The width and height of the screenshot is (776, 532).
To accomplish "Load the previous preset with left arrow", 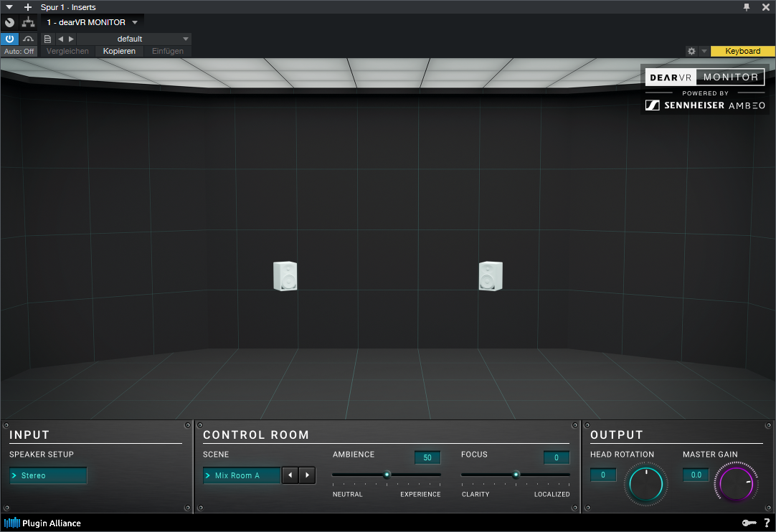I will pos(61,39).
